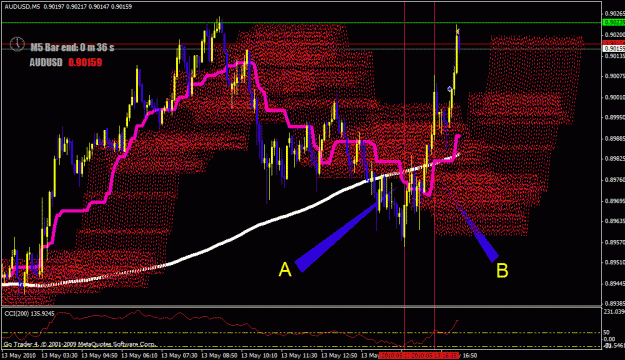Click the 0.89385 price scale value at the bottom
Image resolution: width=625 pixels, height=360 pixels.
coord(614,303)
